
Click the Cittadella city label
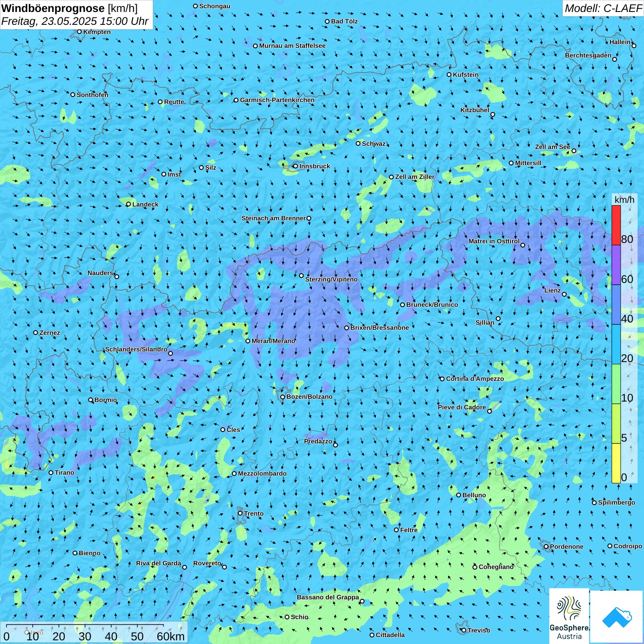(x=390, y=635)
